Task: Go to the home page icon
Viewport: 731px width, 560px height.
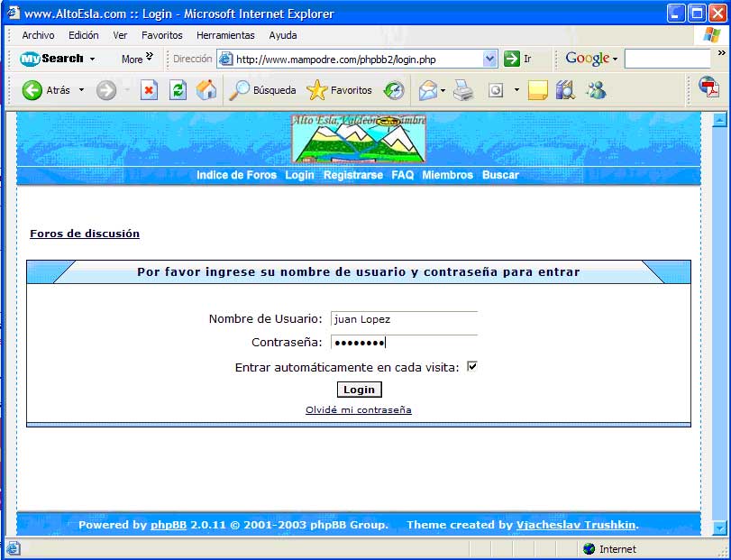Action: (206, 90)
